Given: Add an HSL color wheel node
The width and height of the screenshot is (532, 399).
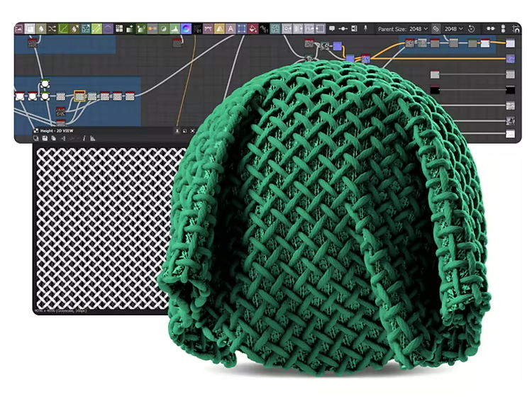Looking at the screenshot, I should [x=186, y=29].
